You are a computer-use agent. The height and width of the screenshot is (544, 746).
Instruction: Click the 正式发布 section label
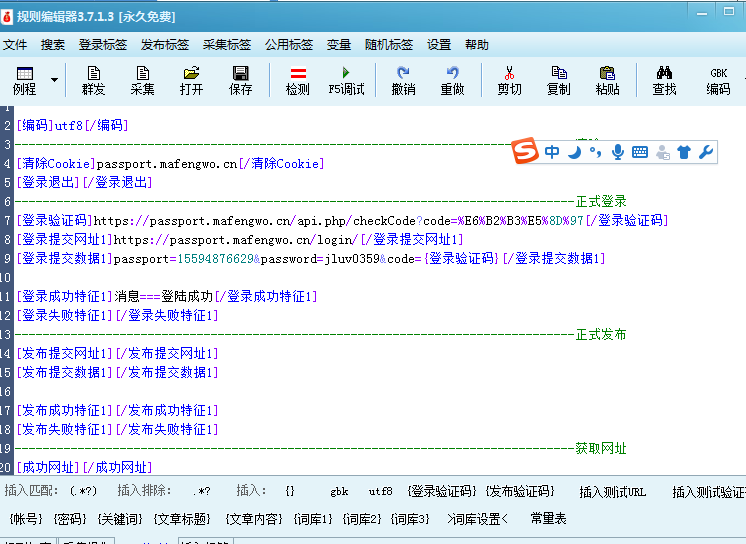tap(601, 335)
